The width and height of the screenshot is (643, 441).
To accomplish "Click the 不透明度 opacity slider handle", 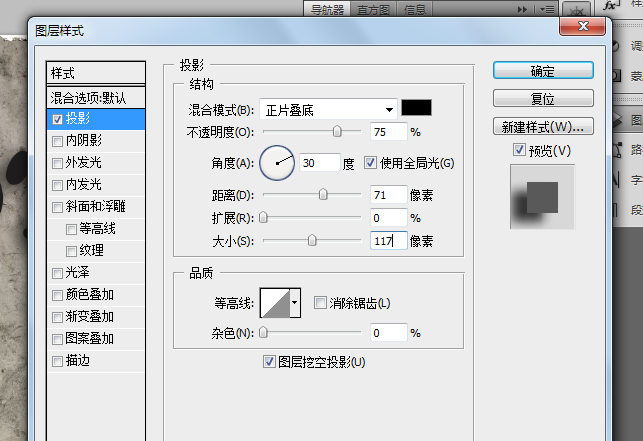I will tap(337, 131).
